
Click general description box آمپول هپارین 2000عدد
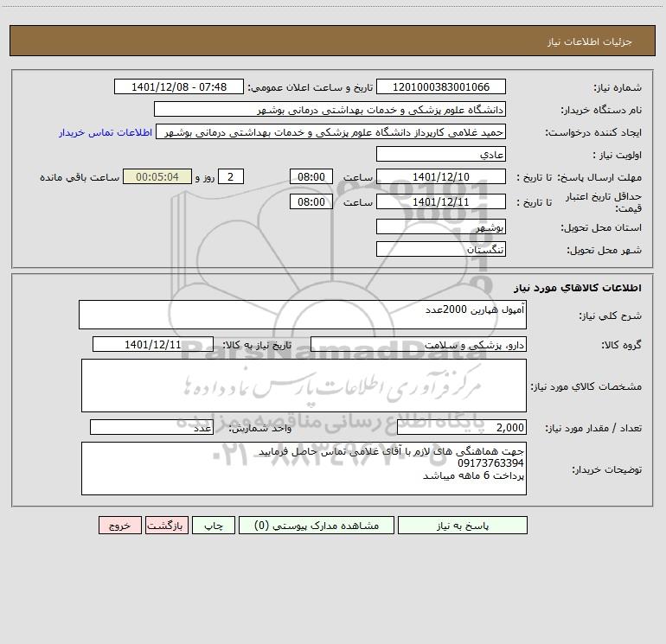303,315
